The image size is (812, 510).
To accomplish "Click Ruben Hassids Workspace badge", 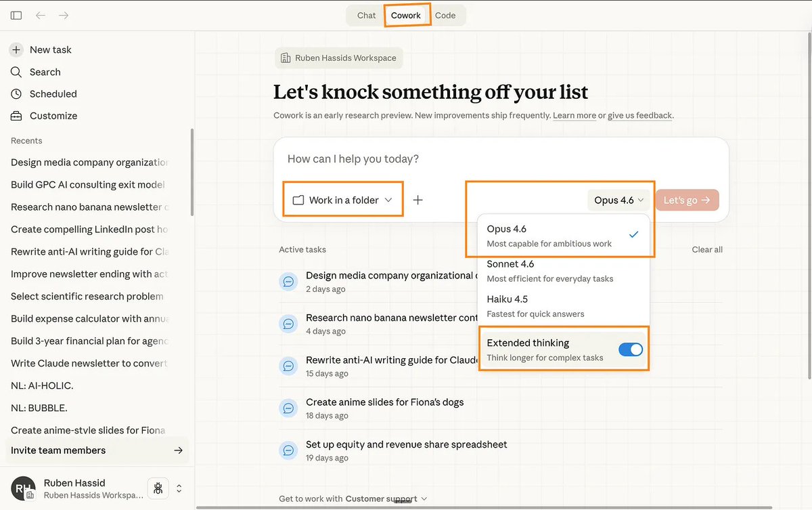I will click(x=338, y=58).
